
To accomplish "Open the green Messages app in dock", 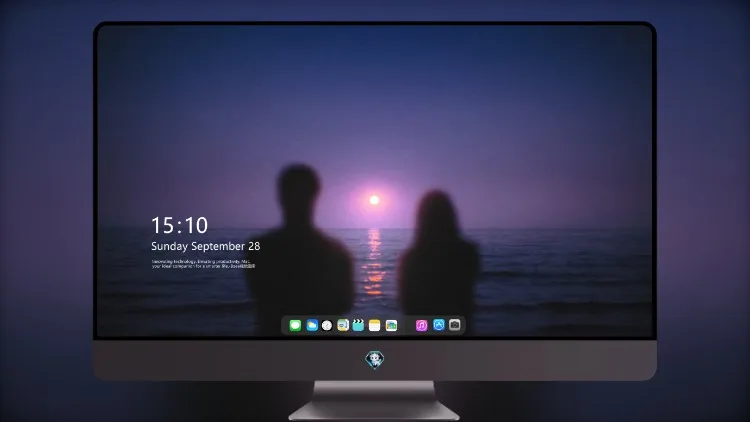I will [295, 325].
